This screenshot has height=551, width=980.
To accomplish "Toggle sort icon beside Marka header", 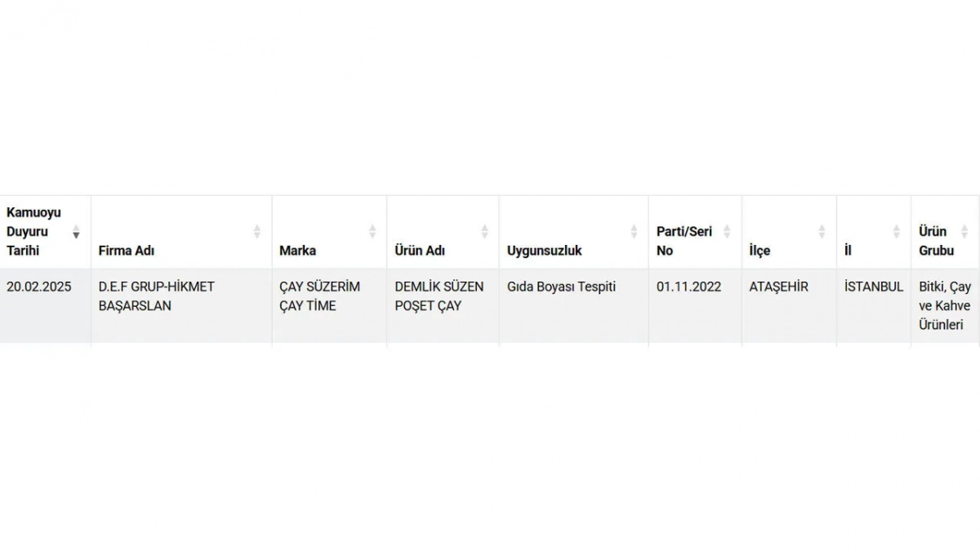I will coord(372,232).
